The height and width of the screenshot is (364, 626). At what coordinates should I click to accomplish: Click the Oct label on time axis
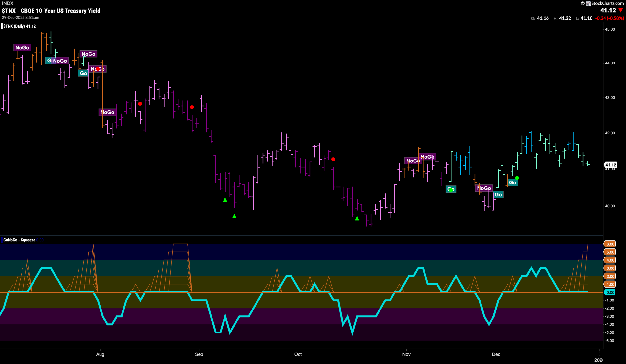(x=298, y=354)
